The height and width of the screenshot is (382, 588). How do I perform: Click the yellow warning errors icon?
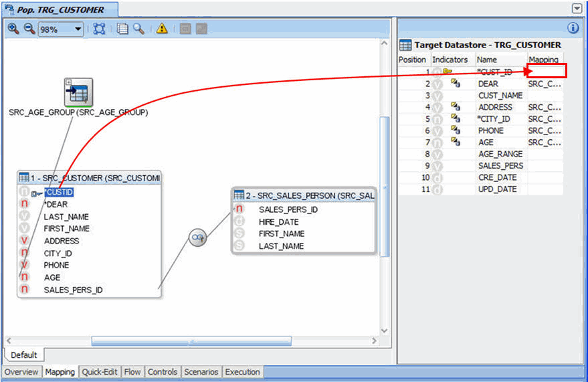click(162, 29)
